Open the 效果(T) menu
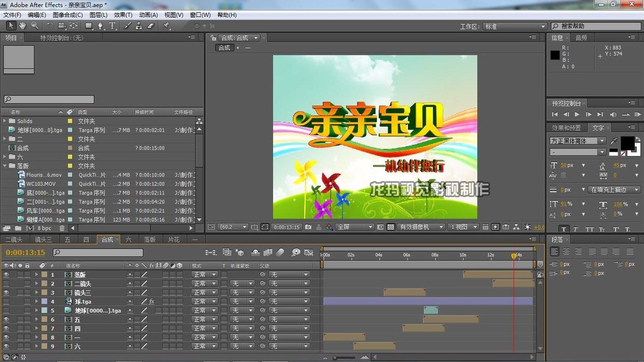The width and height of the screenshot is (644, 362). pos(123,15)
